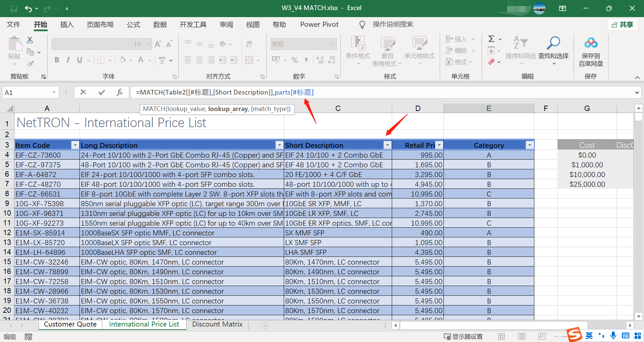Click the 删除 (Delete) cells button
Image resolution: width=644 pixels, height=342 pixels.
pyautogui.click(x=460, y=51)
